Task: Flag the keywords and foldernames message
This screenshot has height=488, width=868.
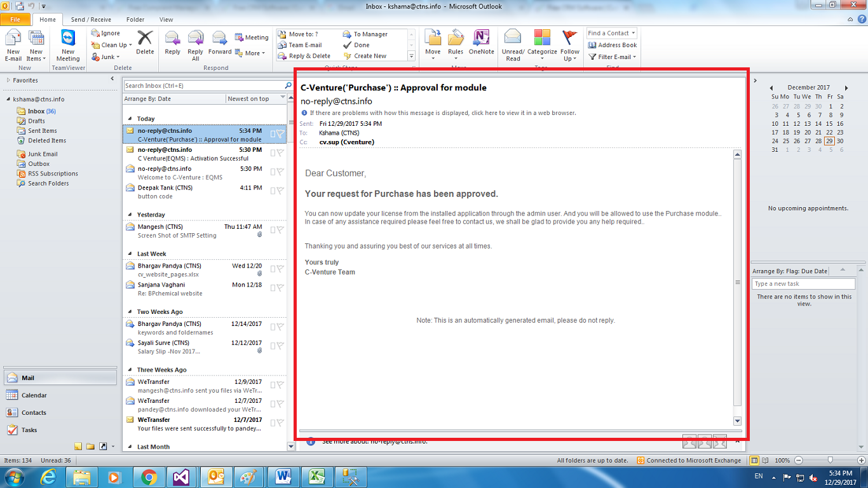Action: [x=280, y=327]
